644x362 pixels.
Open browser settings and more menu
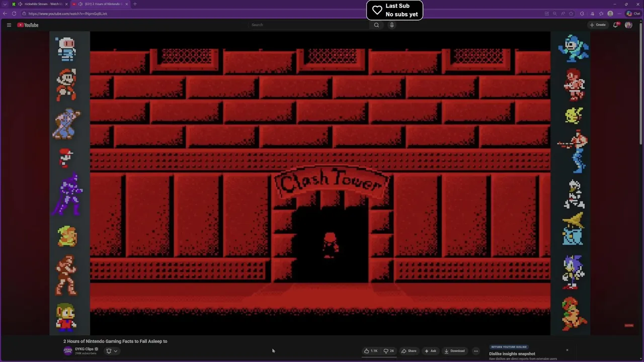(x=619, y=14)
